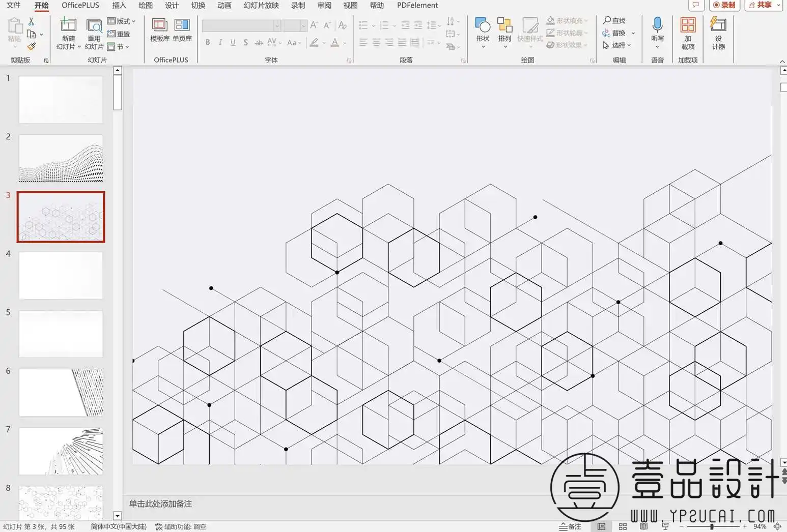Open the clipboard pane dialog launcher

pos(46,61)
